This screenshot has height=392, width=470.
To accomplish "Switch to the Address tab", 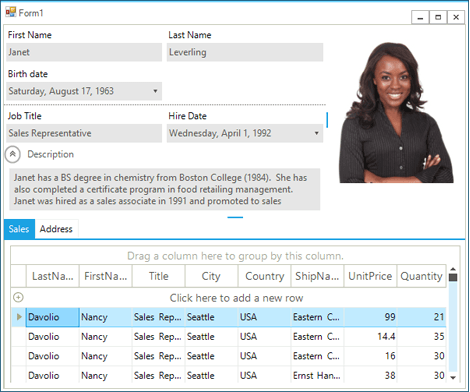I will tap(56, 229).
